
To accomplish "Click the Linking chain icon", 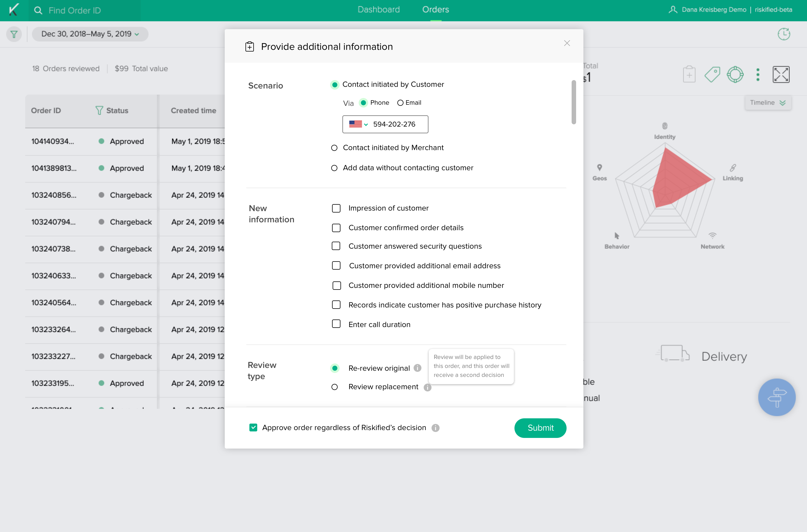I will (x=733, y=168).
